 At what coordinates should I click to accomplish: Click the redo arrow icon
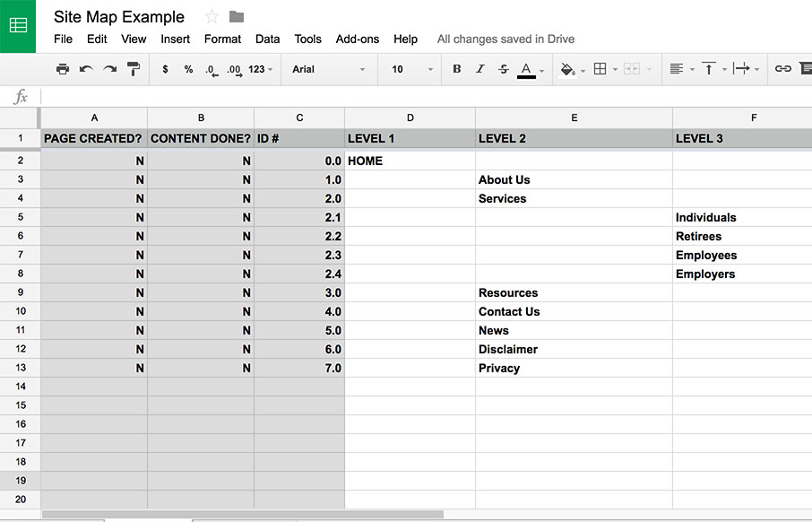[x=109, y=69]
